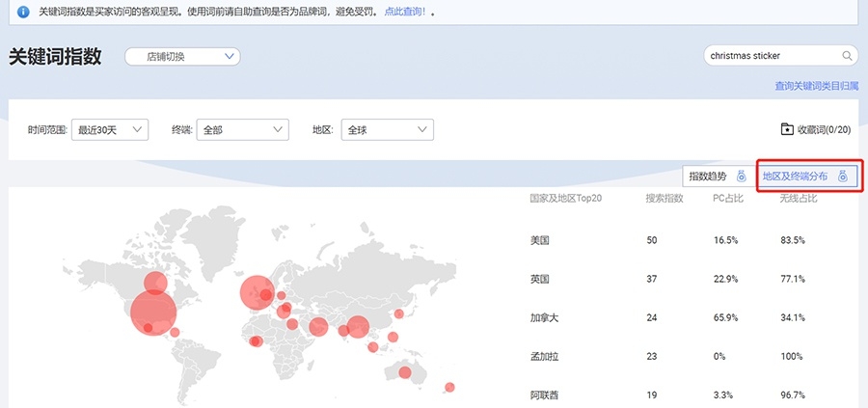
Task: Focus the christmas sticker search field
Action: click(772, 56)
